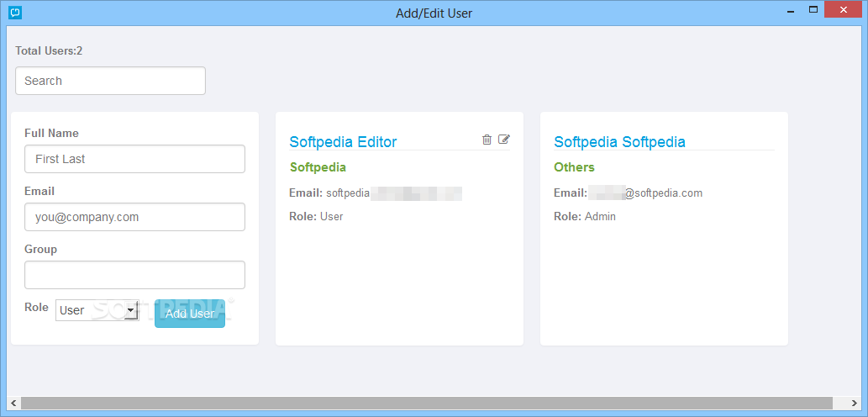Image resolution: width=868 pixels, height=417 pixels.
Task: Maximize the Add/Edit User window
Action: coord(813,10)
